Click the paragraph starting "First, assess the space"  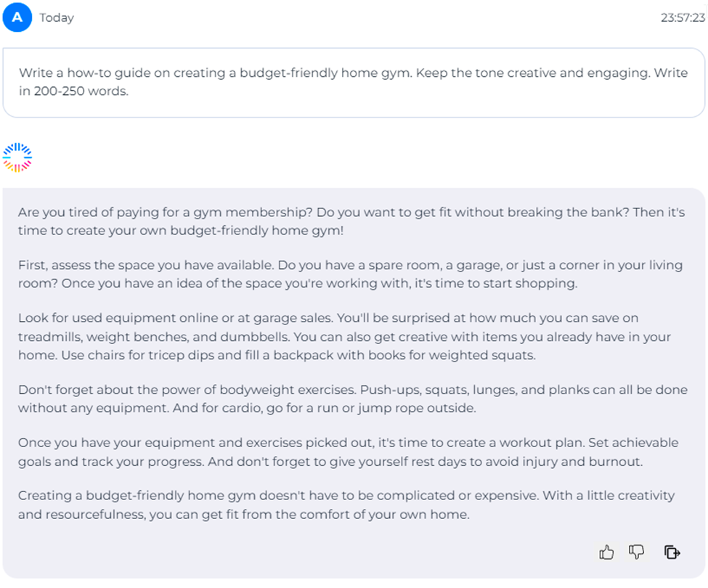pos(350,274)
